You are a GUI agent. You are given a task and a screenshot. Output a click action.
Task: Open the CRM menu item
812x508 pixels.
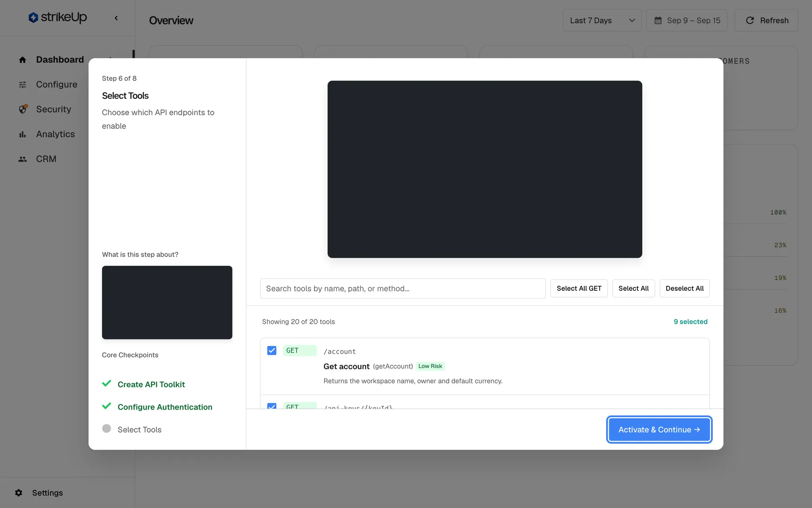coord(46,159)
